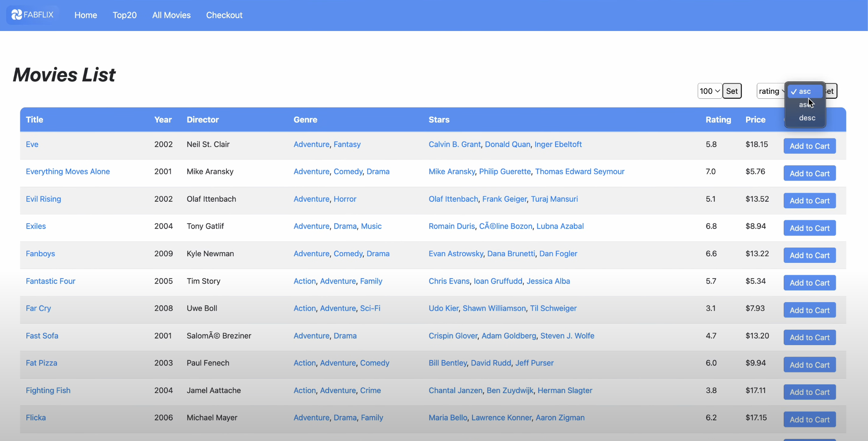Open the All Movies page
This screenshot has height=441, width=868.
point(172,15)
